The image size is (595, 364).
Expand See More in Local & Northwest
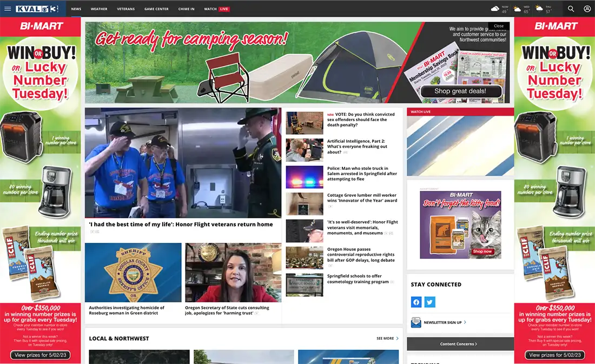(387, 338)
